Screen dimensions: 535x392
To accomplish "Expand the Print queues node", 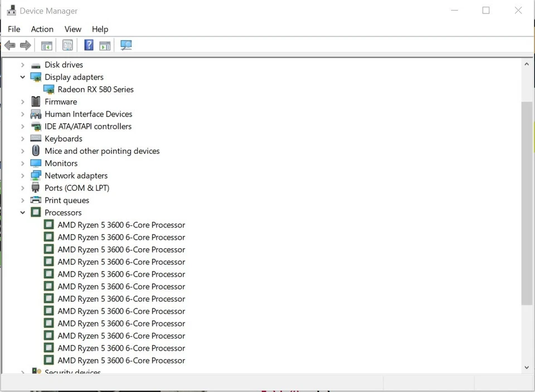I will pos(22,200).
